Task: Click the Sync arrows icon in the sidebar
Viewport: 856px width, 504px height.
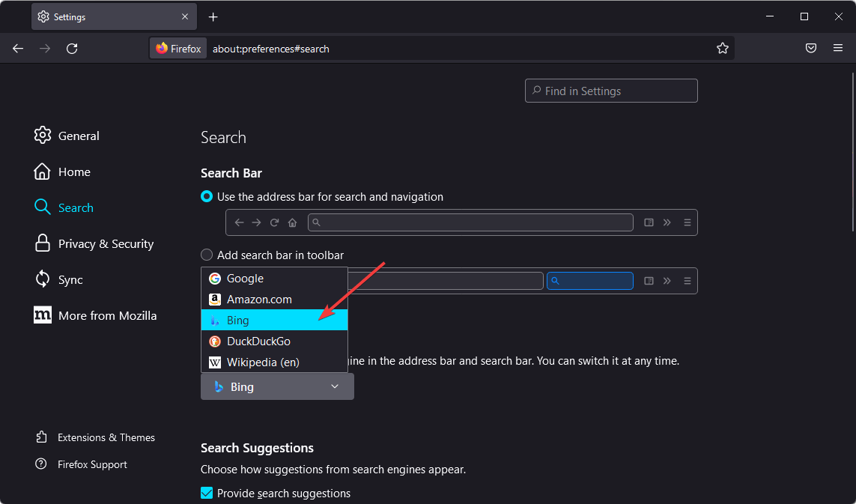Action: click(42, 279)
